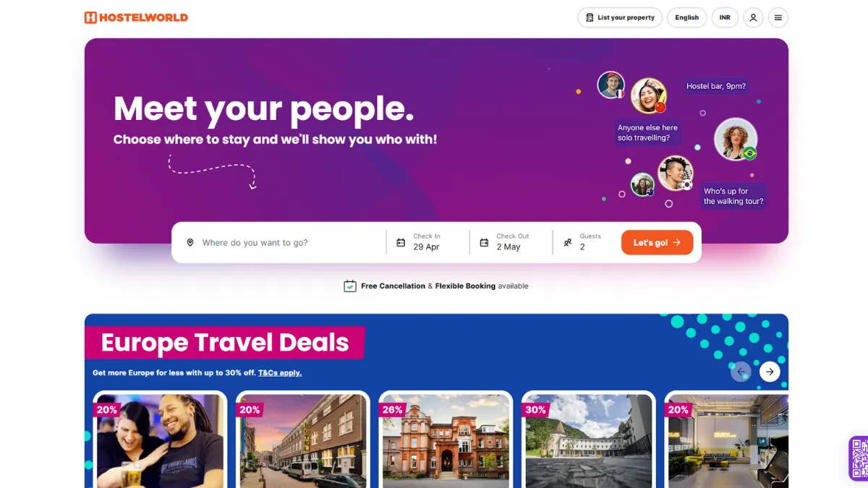Open the 26% off red brick building deal
Screen dimensions: 868x488
[446, 440]
